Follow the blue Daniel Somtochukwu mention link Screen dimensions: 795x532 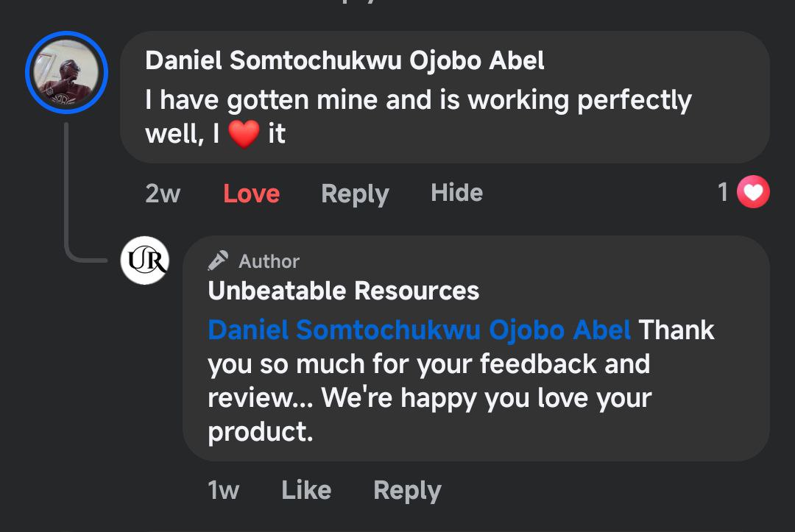click(419, 330)
